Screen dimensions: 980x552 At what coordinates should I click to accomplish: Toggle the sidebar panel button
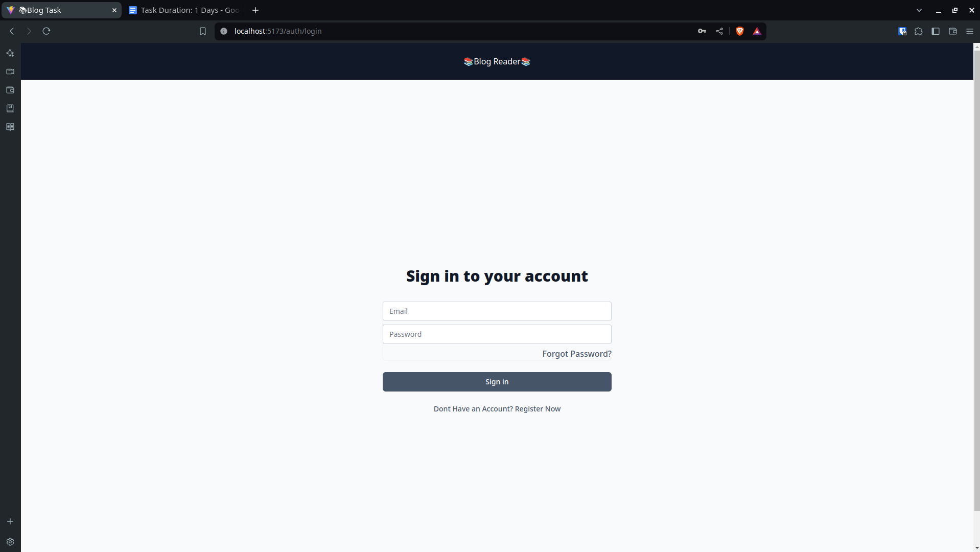point(935,31)
